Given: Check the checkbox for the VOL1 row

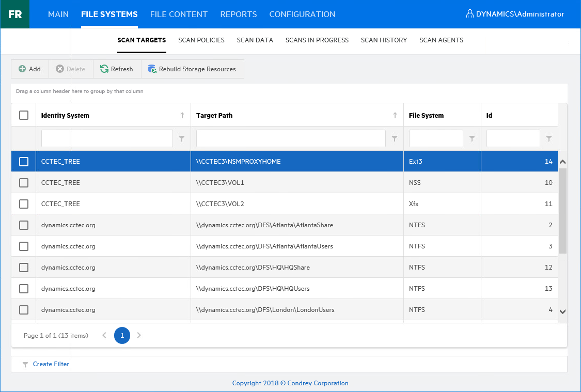Looking at the screenshot, I should 23,182.
